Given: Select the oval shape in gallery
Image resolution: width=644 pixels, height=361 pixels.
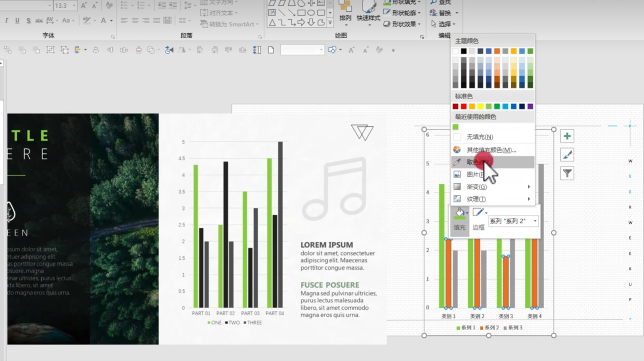Looking at the screenshot, I should [x=311, y=13].
